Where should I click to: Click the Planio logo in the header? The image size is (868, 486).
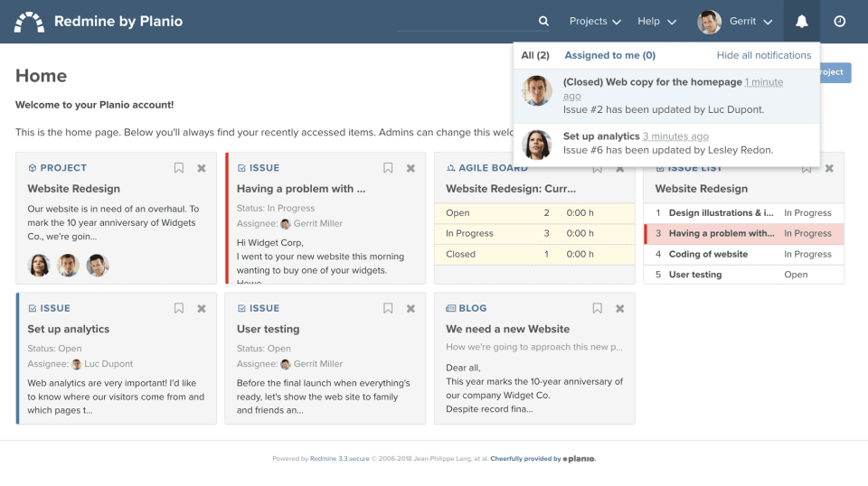pyautogui.click(x=29, y=22)
